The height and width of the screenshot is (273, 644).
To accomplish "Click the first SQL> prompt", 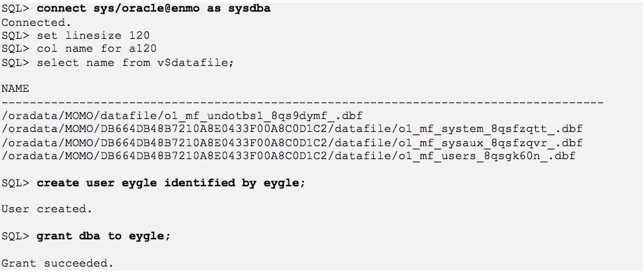I will click(15, 8).
